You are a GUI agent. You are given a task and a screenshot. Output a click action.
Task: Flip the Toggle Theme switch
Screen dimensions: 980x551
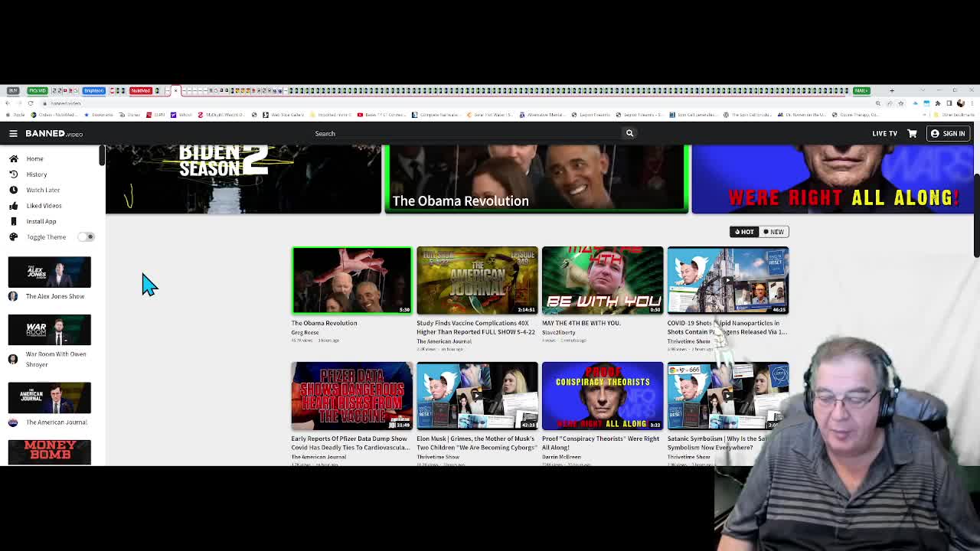pos(86,236)
